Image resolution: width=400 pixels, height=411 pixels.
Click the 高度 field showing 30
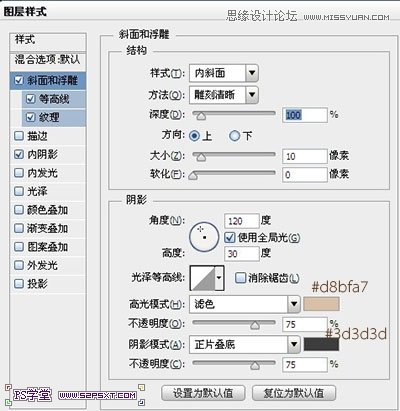[x=242, y=254]
